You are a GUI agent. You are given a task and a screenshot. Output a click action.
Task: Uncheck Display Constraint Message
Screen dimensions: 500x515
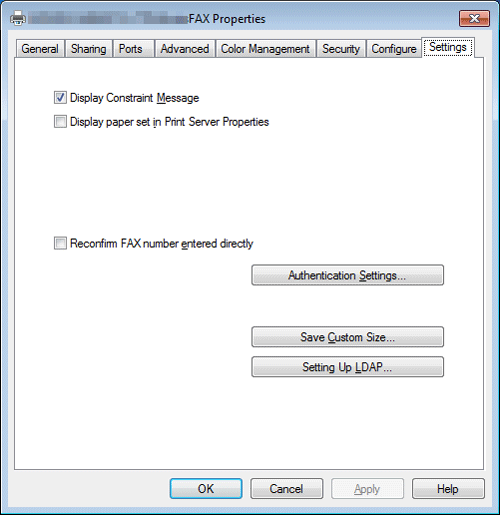pos(60,98)
